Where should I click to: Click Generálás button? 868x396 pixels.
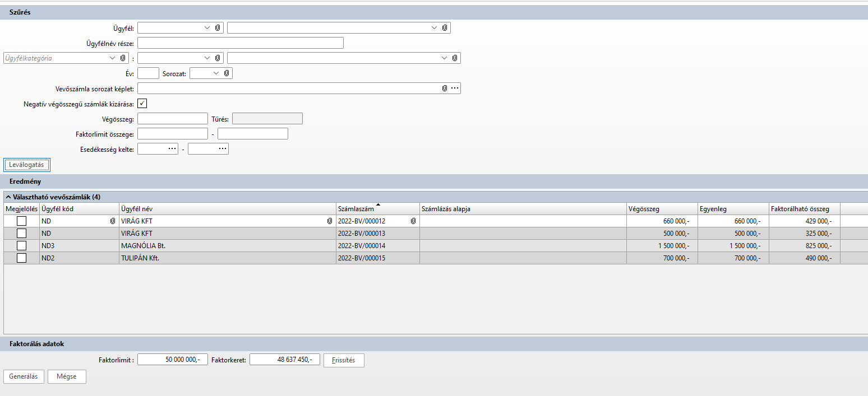coord(24,376)
